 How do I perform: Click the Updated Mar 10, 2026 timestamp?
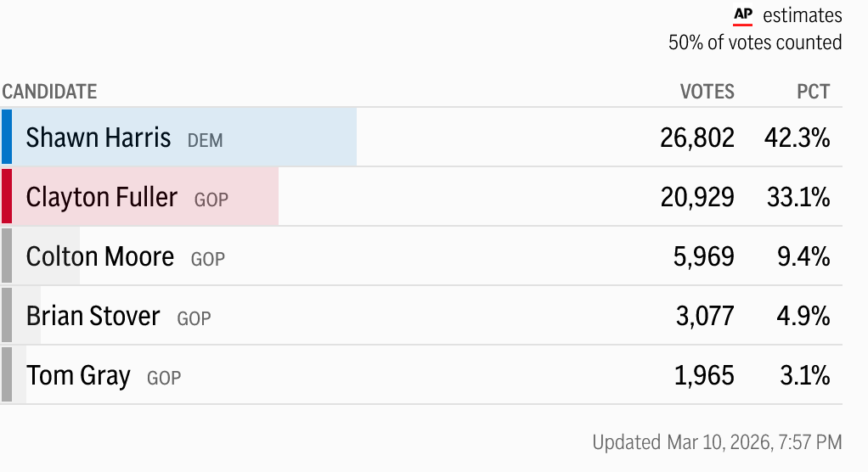click(717, 442)
